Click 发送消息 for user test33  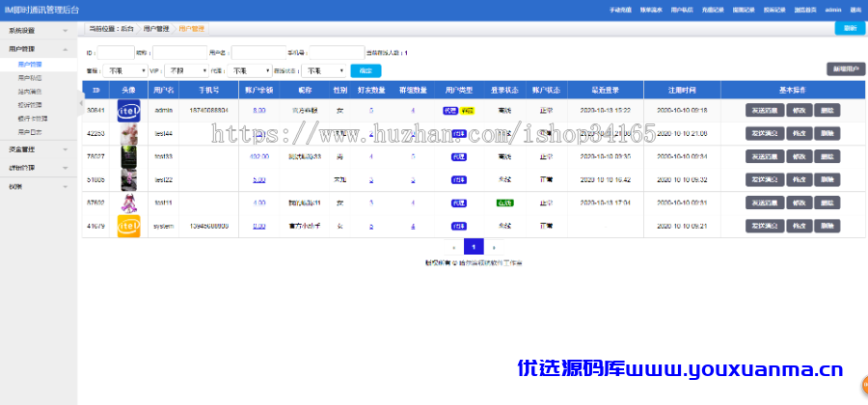[x=765, y=156]
